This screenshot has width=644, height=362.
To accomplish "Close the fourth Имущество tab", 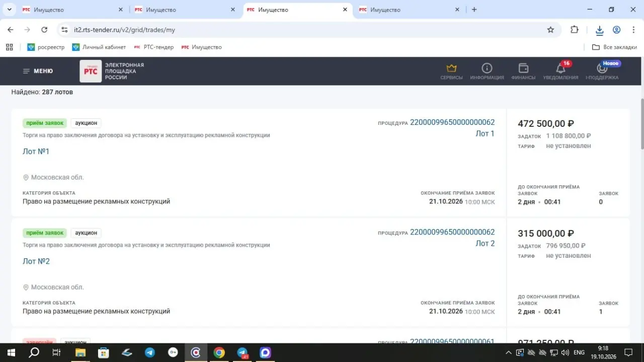I will click(457, 10).
